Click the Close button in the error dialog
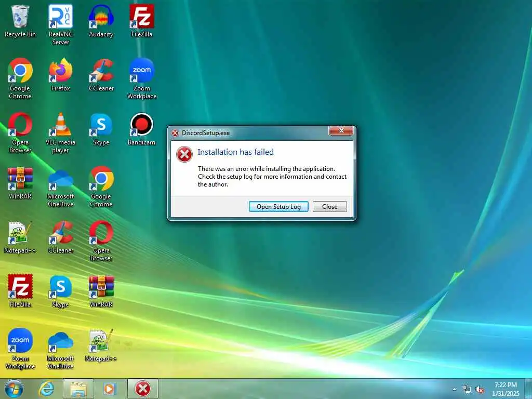The image size is (532, 399). [x=330, y=207]
